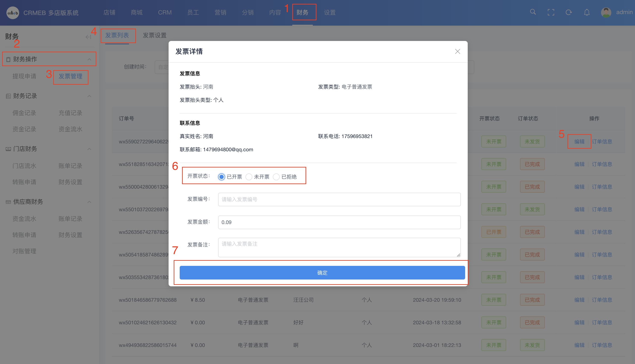Collapse the 财务操作 menu group
The image size is (635, 364).
click(89, 59)
